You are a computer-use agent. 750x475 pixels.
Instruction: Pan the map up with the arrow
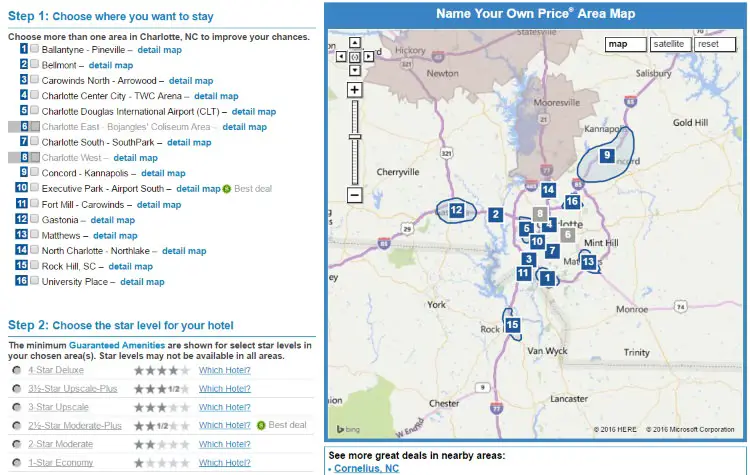tap(354, 43)
